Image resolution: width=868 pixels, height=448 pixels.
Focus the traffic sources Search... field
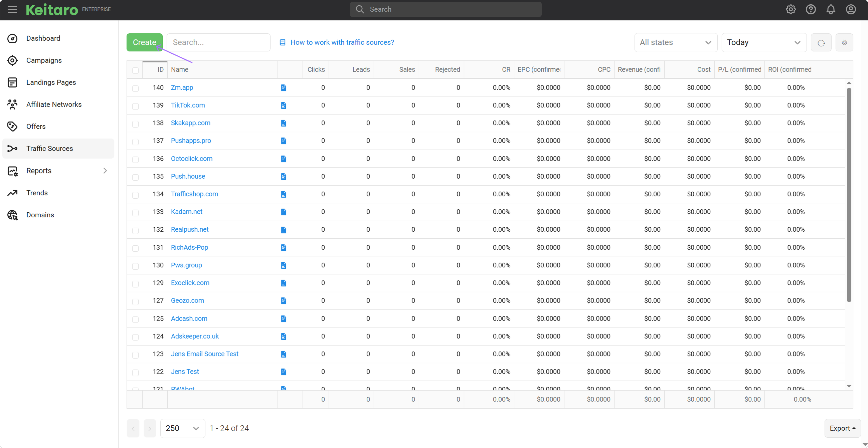tap(218, 42)
